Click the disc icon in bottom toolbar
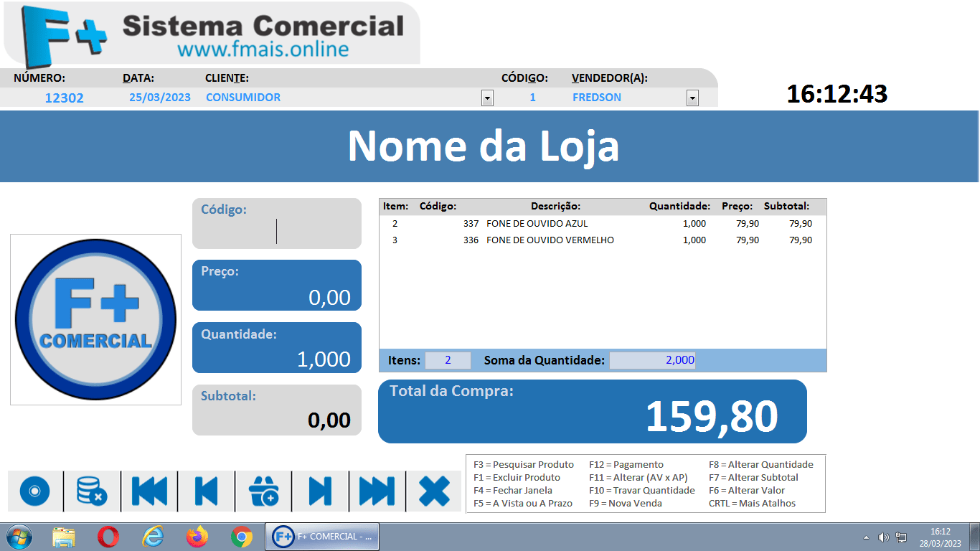Viewport: 980px width, 551px height. pyautogui.click(x=34, y=491)
